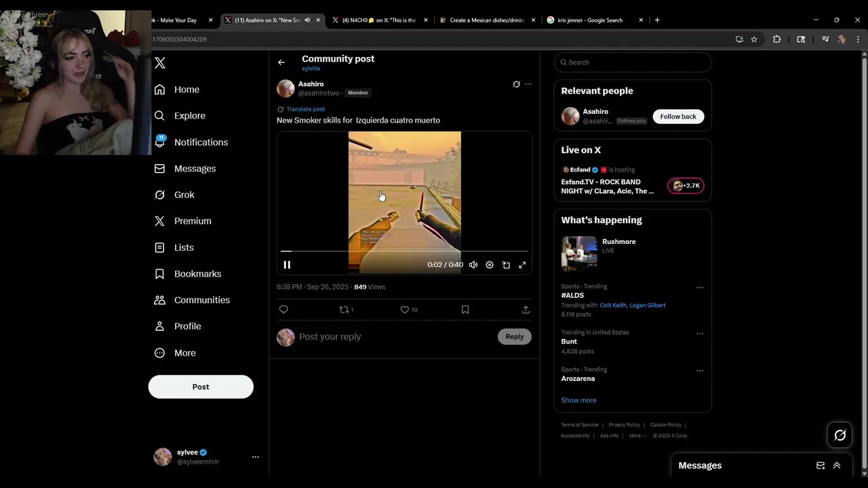The height and width of the screenshot is (488, 868).
Task: Open the #ALDS trend
Action: tap(572, 296)
